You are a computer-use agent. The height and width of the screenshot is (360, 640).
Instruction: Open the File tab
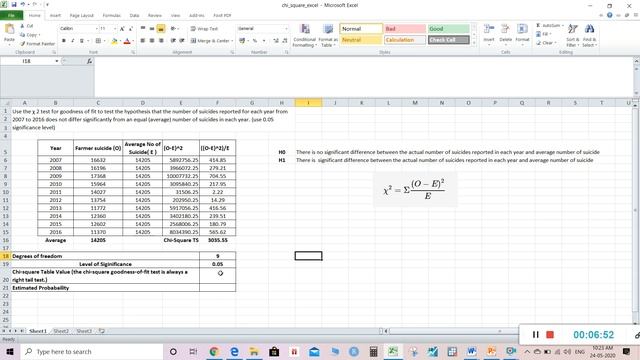[x=11, y=15]
